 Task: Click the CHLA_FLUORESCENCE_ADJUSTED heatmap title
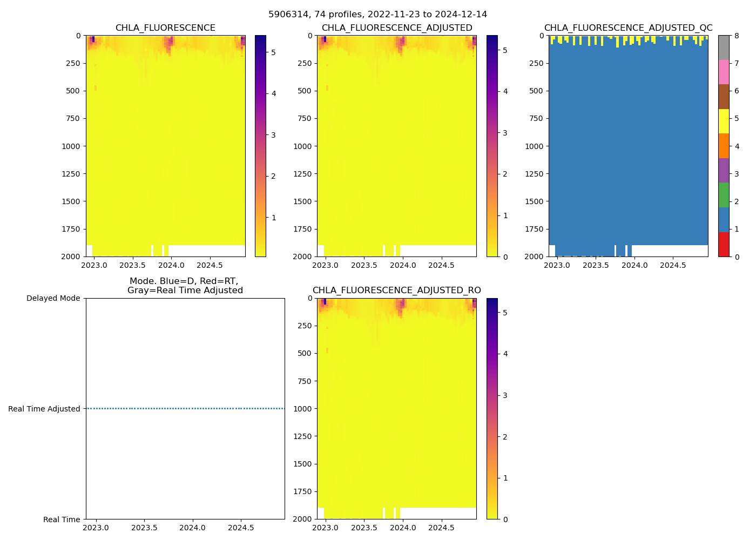point(396,28)
